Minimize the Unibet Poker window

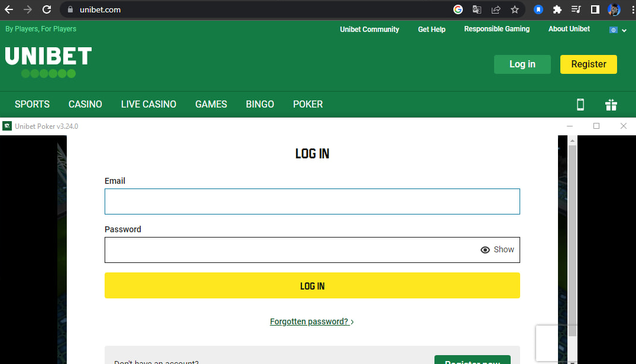coord(569,126)
